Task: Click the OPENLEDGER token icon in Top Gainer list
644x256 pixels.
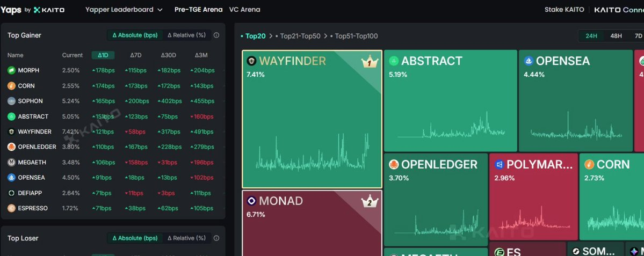Action: (x=11, y=147)
